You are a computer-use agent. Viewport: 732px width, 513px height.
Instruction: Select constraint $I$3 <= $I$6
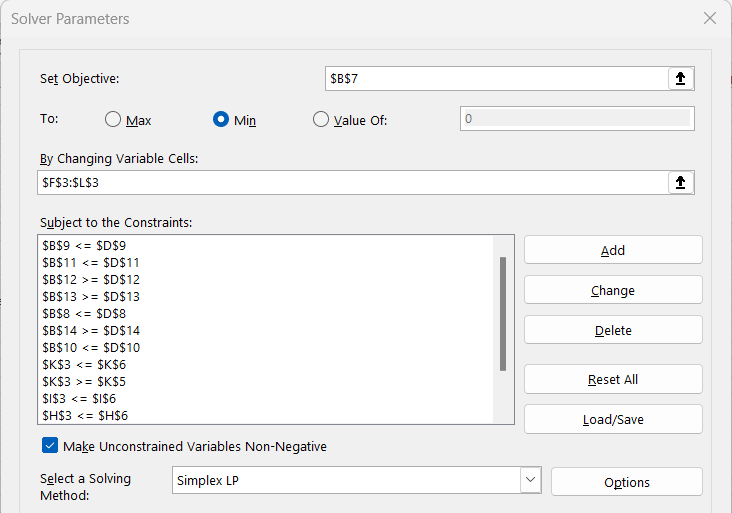pyautogui.click(x=79, y=399)
